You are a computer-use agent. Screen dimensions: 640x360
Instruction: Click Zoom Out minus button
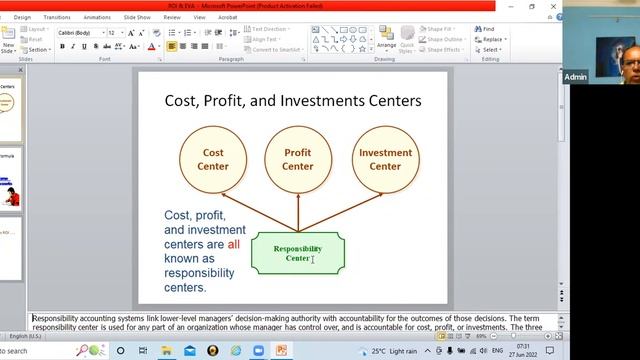[x=494, y=336]
